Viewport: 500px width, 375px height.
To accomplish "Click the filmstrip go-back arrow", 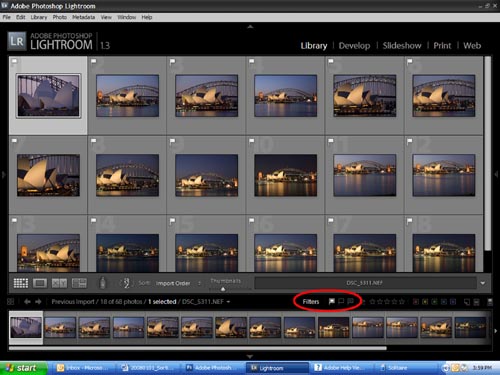I will click(x=27, y=302).
